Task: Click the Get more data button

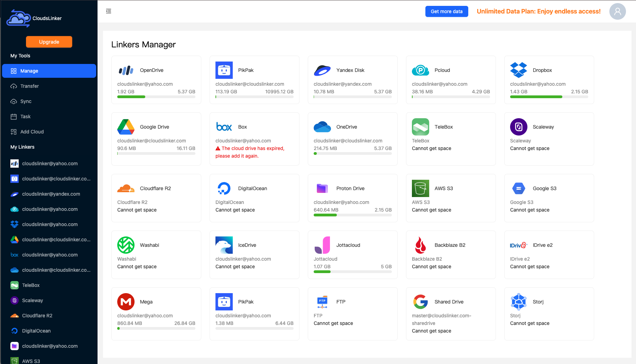Action: click(x=446, y=11)
